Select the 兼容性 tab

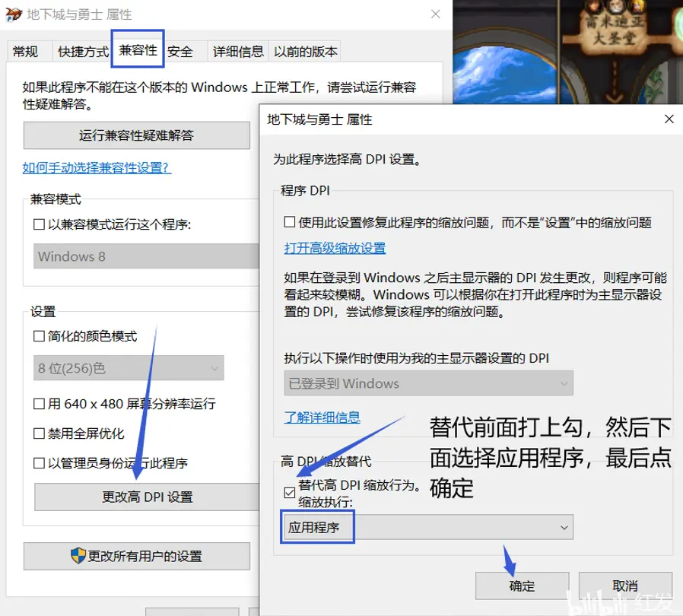tap(138, 49)
